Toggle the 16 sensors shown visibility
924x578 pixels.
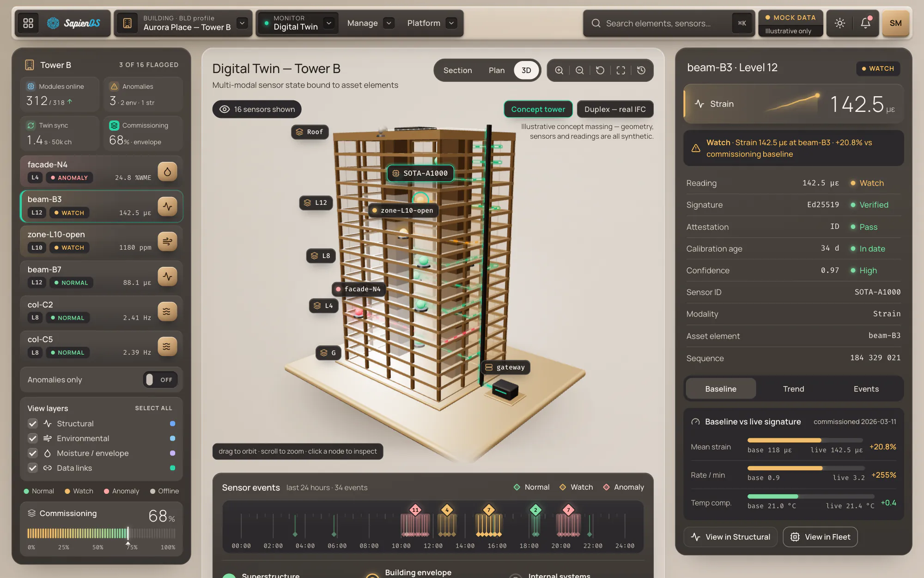coord(257,109)
